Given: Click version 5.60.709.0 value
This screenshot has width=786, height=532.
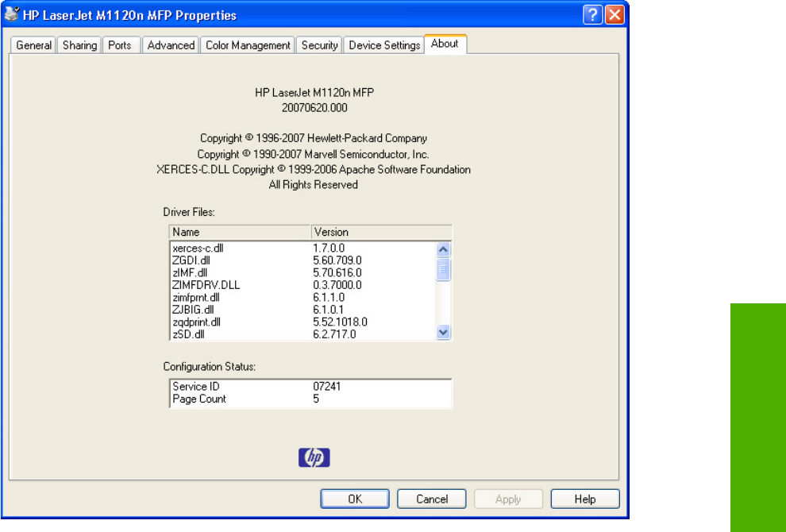Looking at the screenshot, I should tap(337, 260).
